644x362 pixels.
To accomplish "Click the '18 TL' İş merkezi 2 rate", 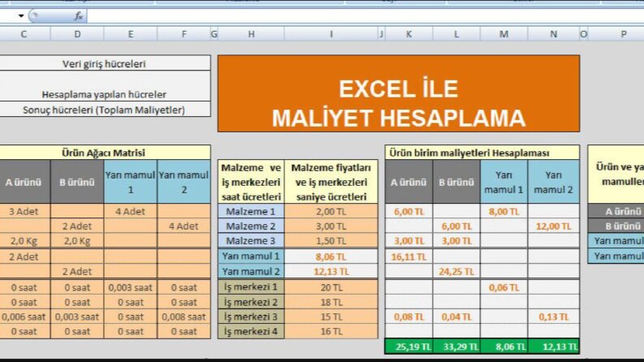I will click(x=331, y=302).
